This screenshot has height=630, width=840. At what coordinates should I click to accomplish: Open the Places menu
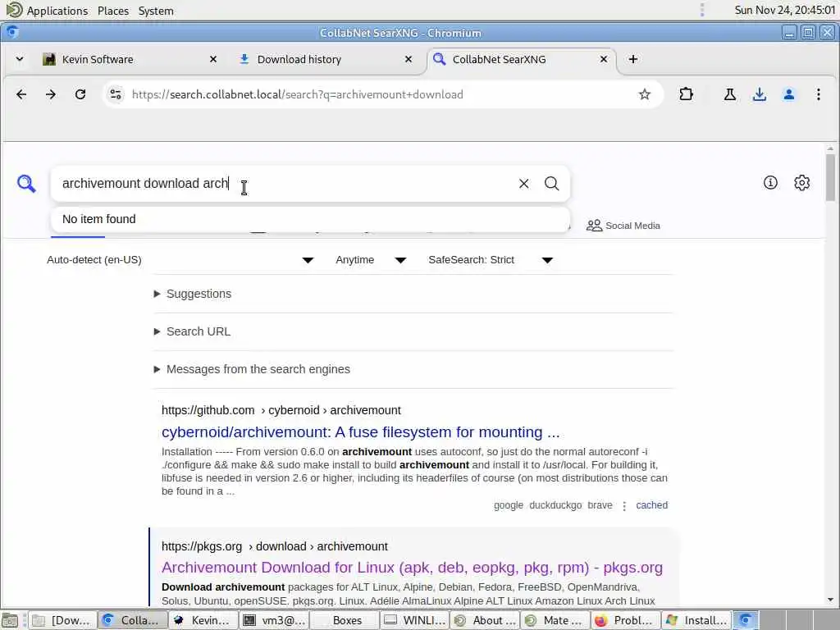coord(113,11)
